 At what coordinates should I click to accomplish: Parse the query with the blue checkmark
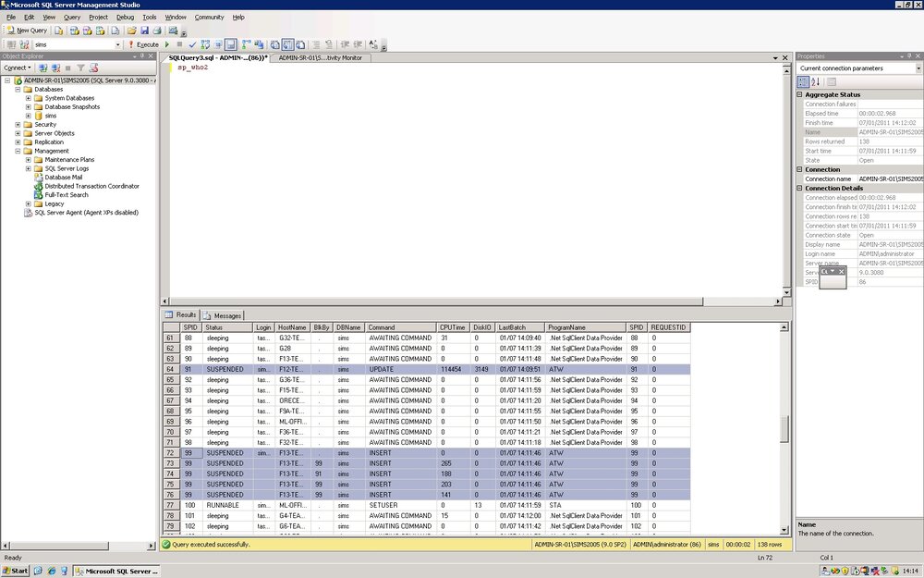(x=192, y=44)
